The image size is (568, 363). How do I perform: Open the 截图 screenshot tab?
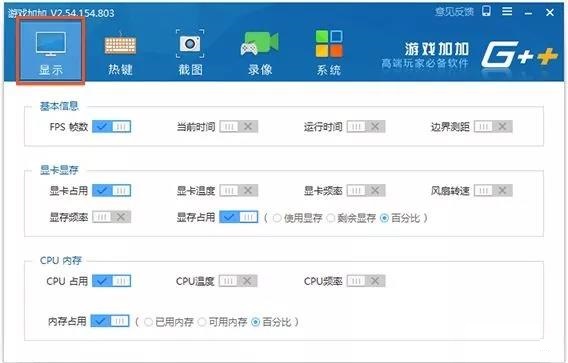pos(190,53)
